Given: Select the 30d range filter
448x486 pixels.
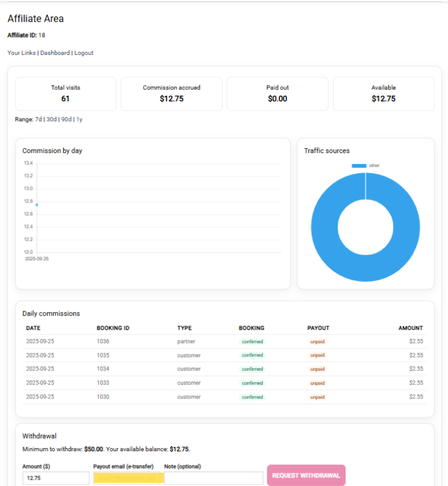Looking at the screenshot, I should 52,119.
